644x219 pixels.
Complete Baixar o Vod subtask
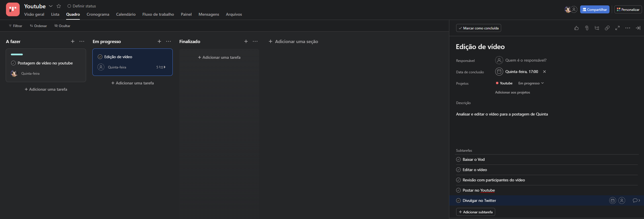tap(458, 159)
